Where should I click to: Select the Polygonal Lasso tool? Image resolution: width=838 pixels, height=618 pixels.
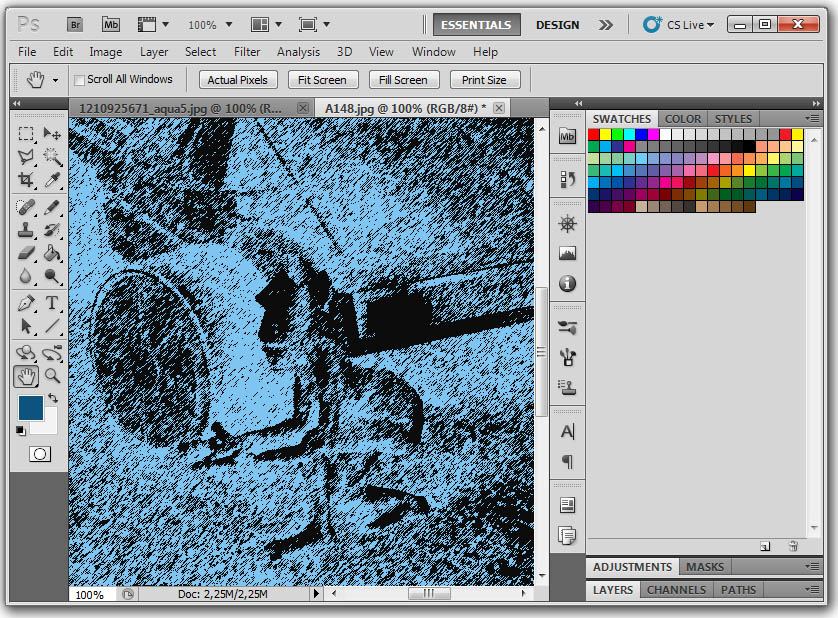pyautogui.click(x=26, y=157)
